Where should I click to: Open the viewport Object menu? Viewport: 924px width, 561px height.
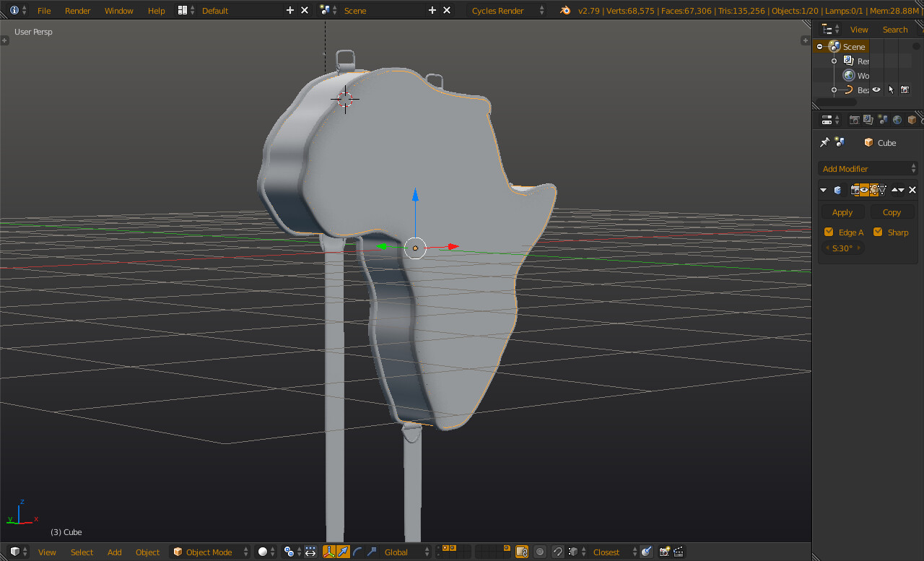pyautogui.click(x=147, y=552)
